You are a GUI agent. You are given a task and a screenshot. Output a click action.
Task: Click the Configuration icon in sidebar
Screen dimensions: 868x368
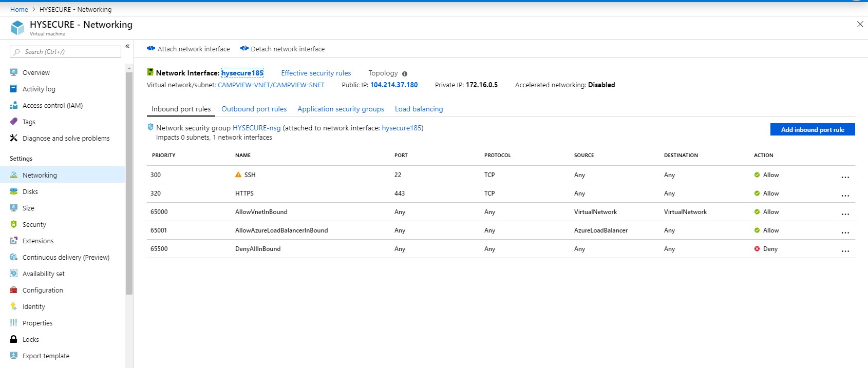14,290
